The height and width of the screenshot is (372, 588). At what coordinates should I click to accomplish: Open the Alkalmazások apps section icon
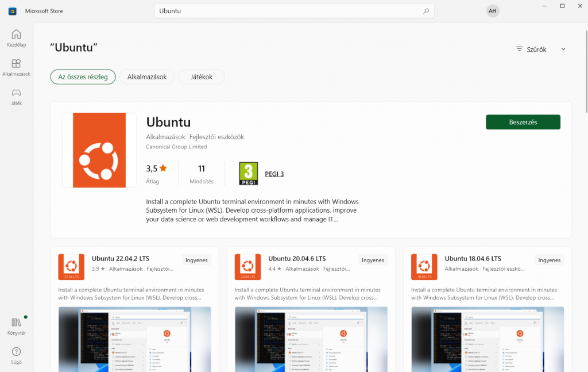point(16,64)
